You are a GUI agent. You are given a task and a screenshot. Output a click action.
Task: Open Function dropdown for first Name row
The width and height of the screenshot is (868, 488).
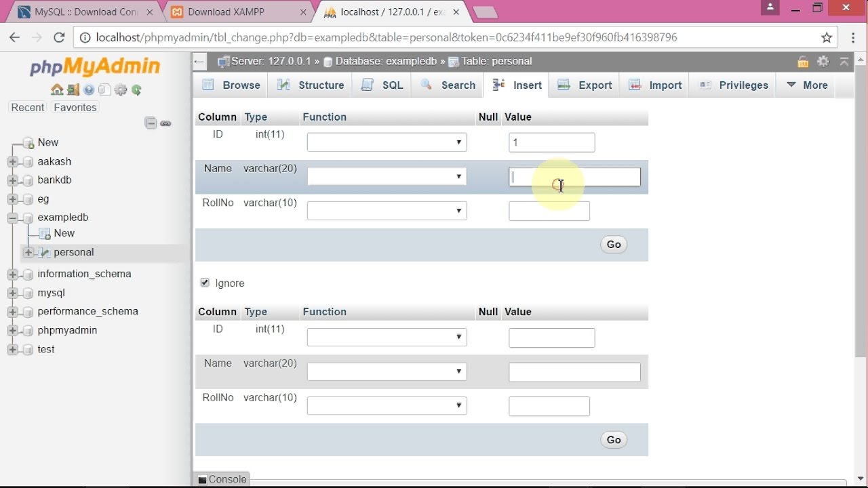tap(387, 176)
